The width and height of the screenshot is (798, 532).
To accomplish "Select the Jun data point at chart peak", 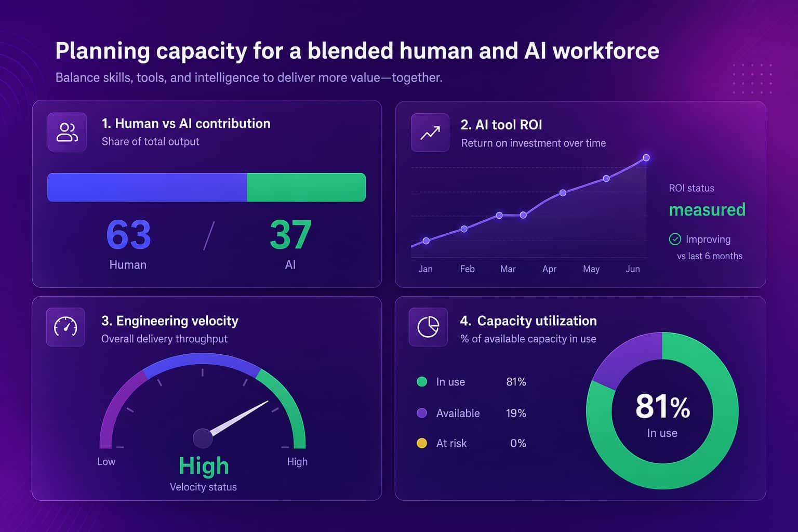I will [646, 157].
